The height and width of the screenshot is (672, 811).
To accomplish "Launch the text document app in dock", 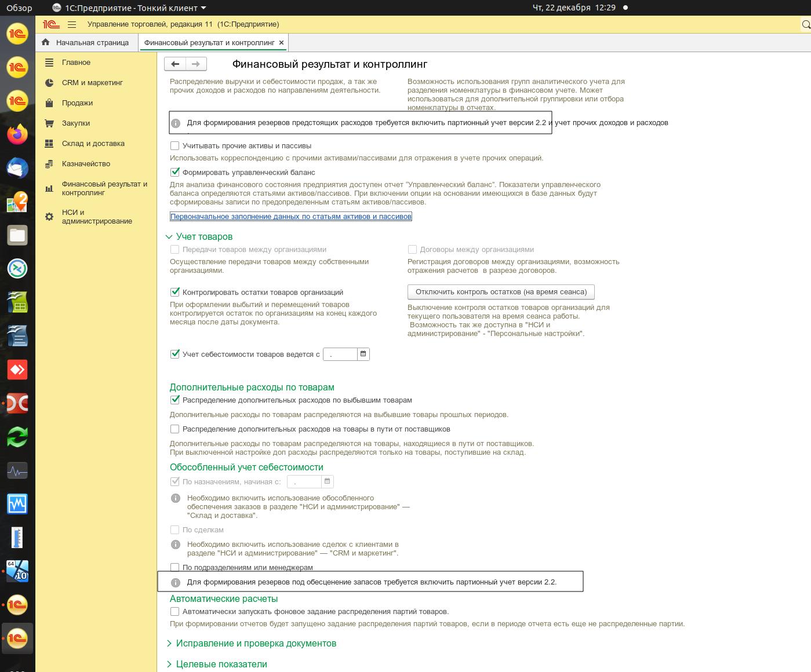I will [x=17, y=336].
